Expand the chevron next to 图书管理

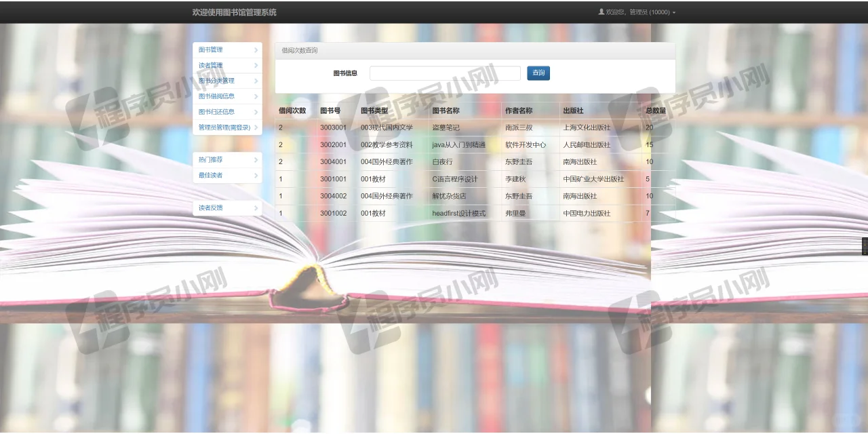point(256,50)
